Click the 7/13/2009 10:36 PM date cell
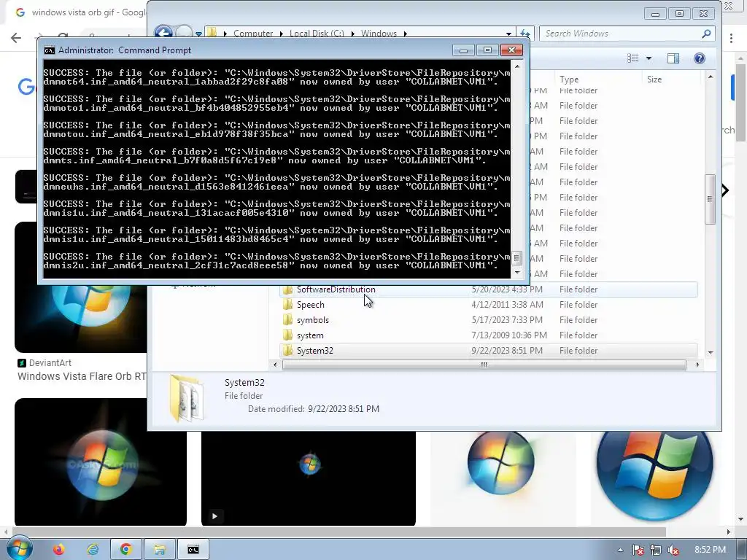 508,335
